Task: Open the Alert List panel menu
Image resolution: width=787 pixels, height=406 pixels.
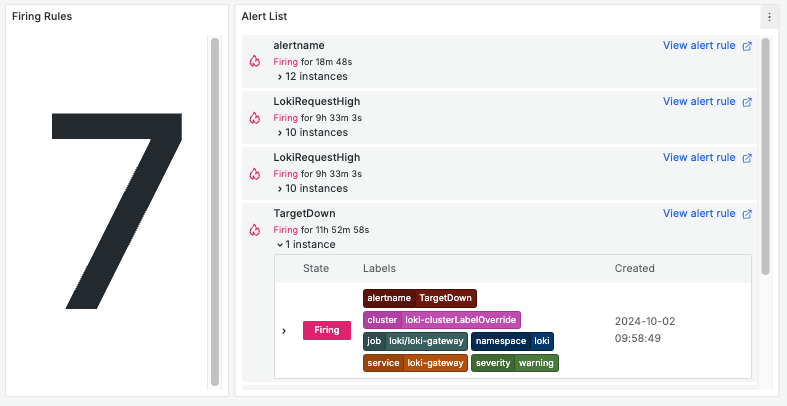Action: tap(769, 17)
